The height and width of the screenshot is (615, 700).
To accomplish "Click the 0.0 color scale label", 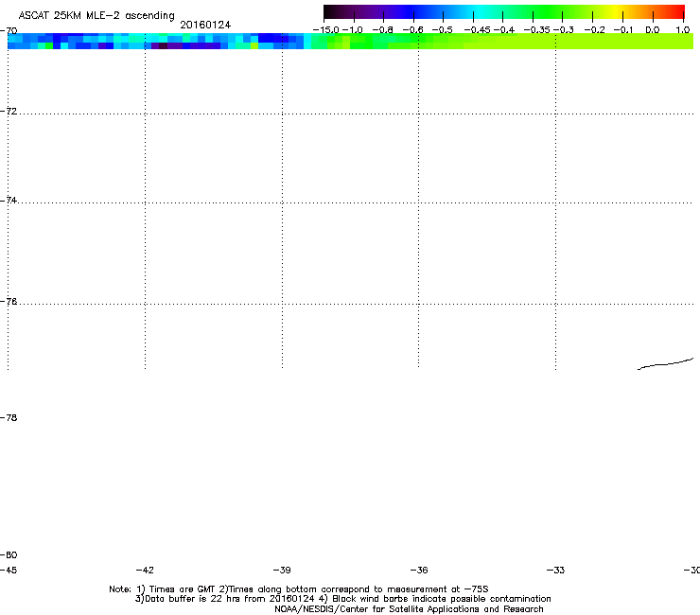I will [x=653, y=30].
